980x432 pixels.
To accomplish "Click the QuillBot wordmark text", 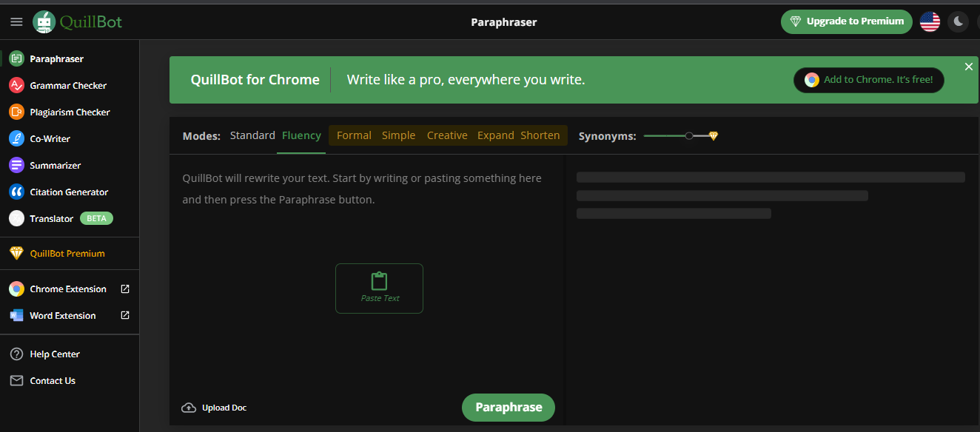I will [x=91, y=22].
